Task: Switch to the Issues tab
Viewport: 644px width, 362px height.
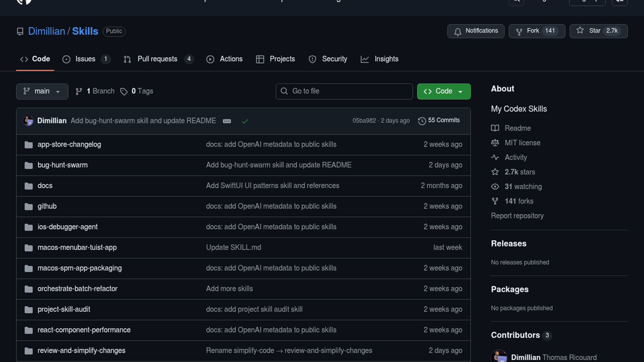Action: [x=85, y=59]
